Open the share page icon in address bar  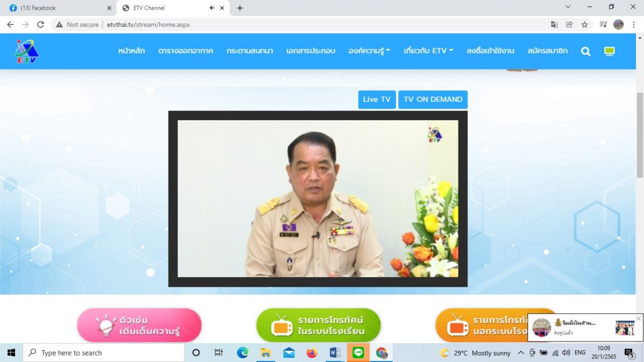click(569, 25)
